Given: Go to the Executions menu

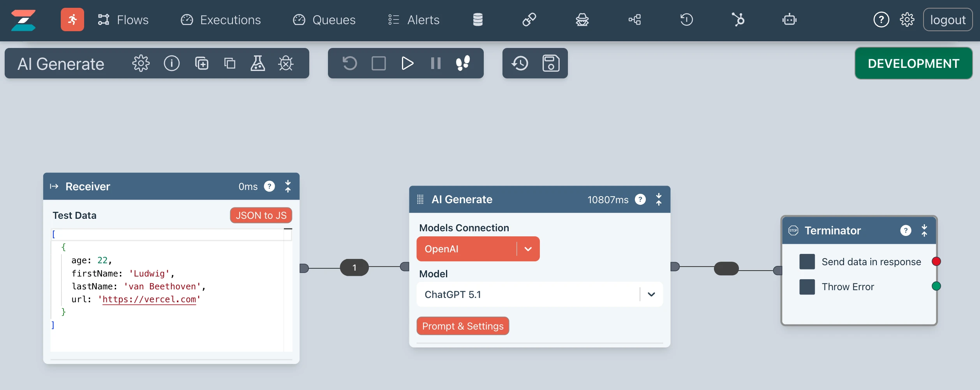Looking at the screenshot, I should [221, 20].
